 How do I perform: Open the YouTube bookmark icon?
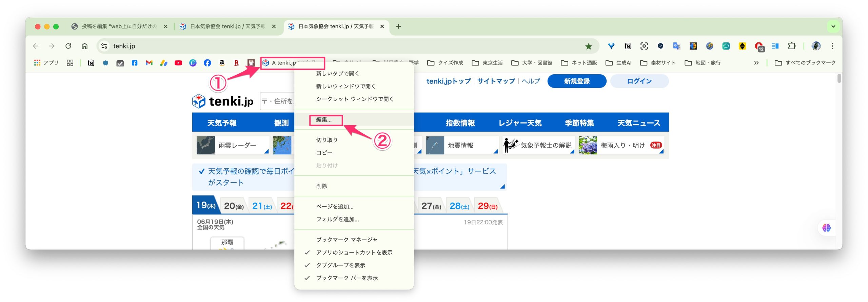178,63
